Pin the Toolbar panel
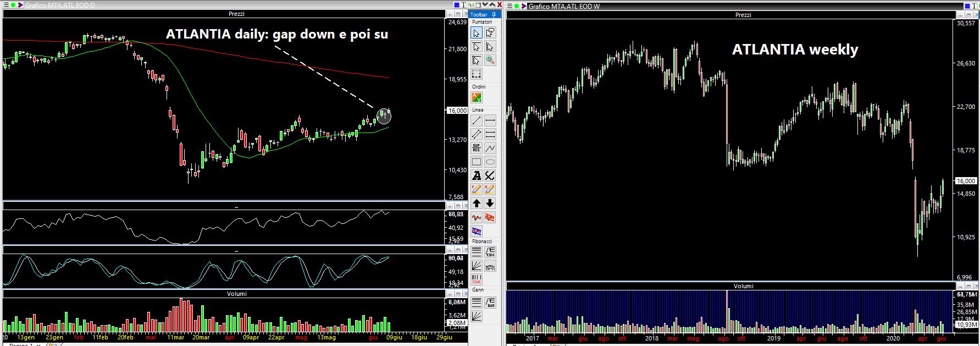 tap(494, 15)
